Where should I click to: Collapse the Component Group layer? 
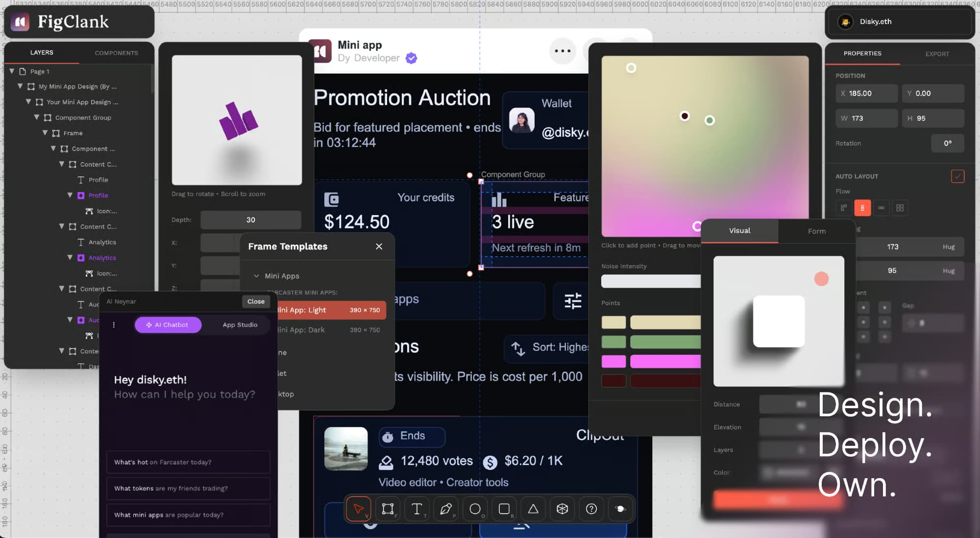point(37,118)
